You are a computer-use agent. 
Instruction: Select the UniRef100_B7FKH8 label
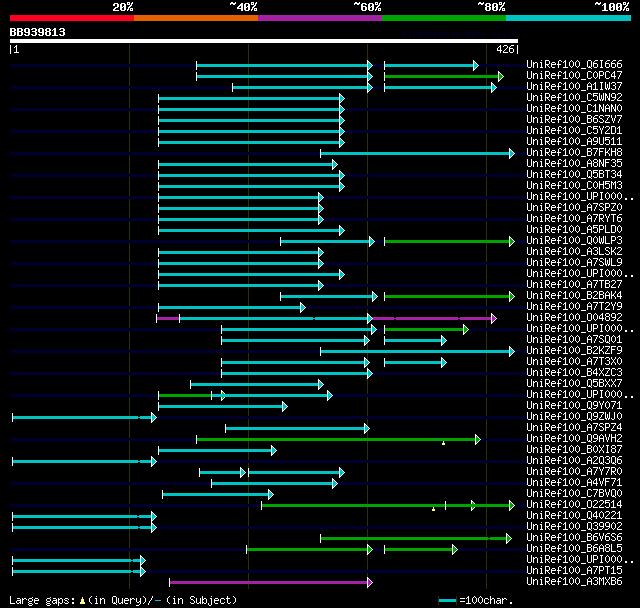pos(574,153)
